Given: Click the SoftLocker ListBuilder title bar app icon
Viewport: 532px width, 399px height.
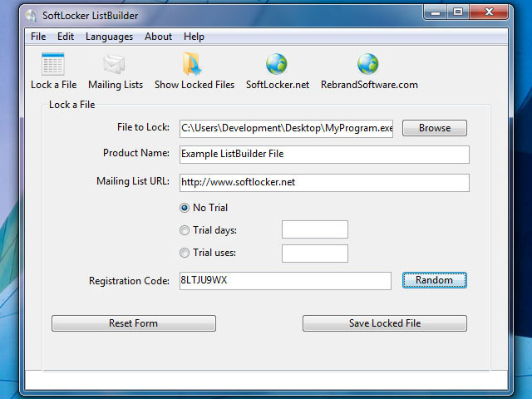Looking at the screenshot, I should [x=32, y=16].
